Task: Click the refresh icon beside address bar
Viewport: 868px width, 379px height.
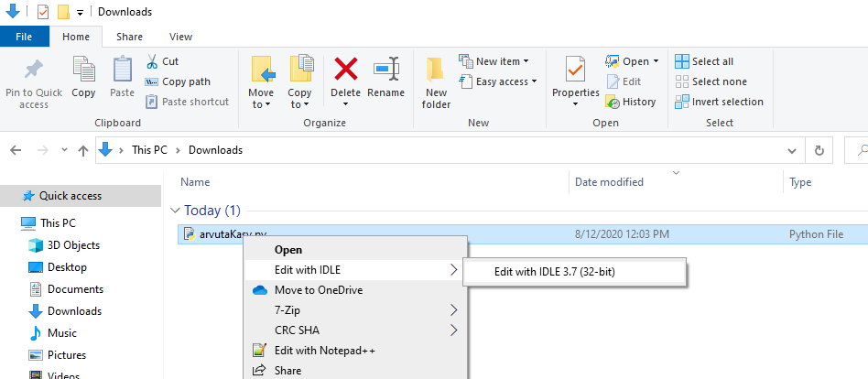Action: 819,150
